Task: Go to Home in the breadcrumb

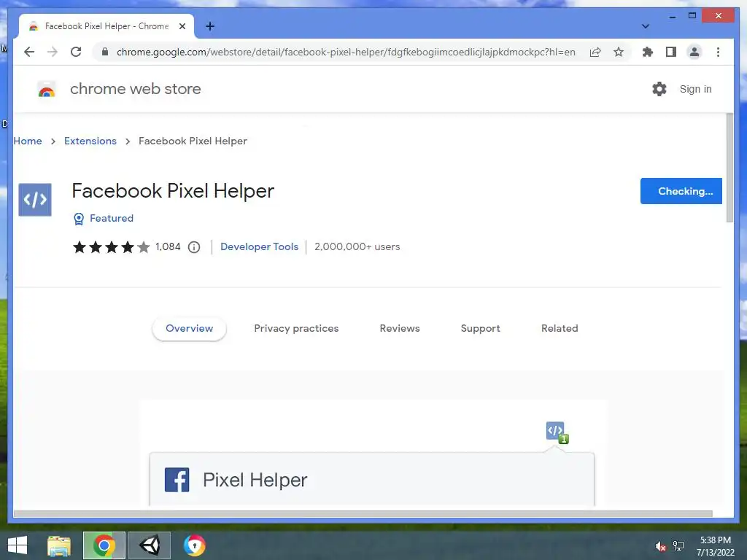Action: pyautogui.click(x=28, y=141)
